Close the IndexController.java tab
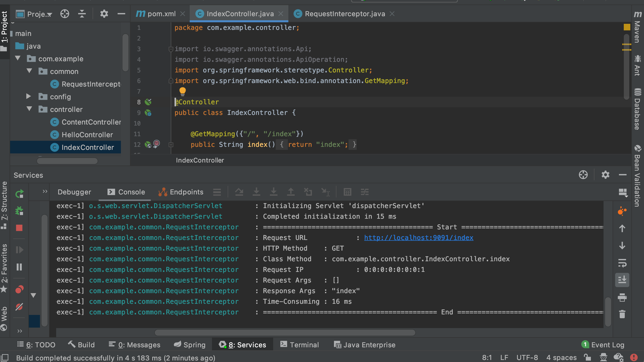 pyautogui.click(x=281, y=14)
